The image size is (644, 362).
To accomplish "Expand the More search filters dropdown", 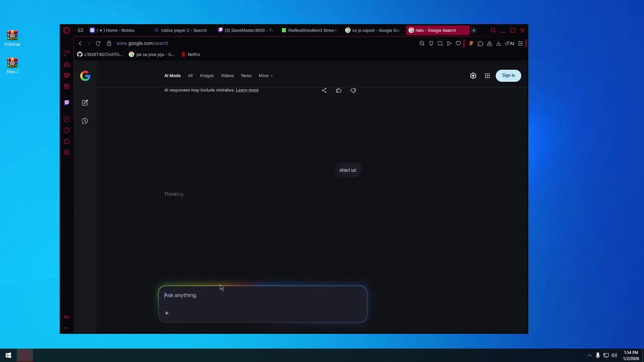I will tap(266, 76).
